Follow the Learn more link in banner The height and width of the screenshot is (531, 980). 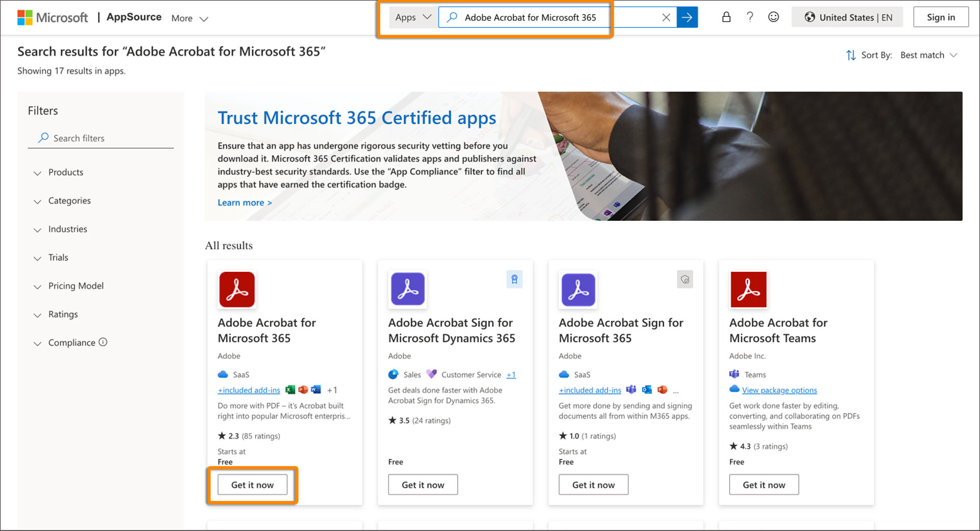[244, 203]
